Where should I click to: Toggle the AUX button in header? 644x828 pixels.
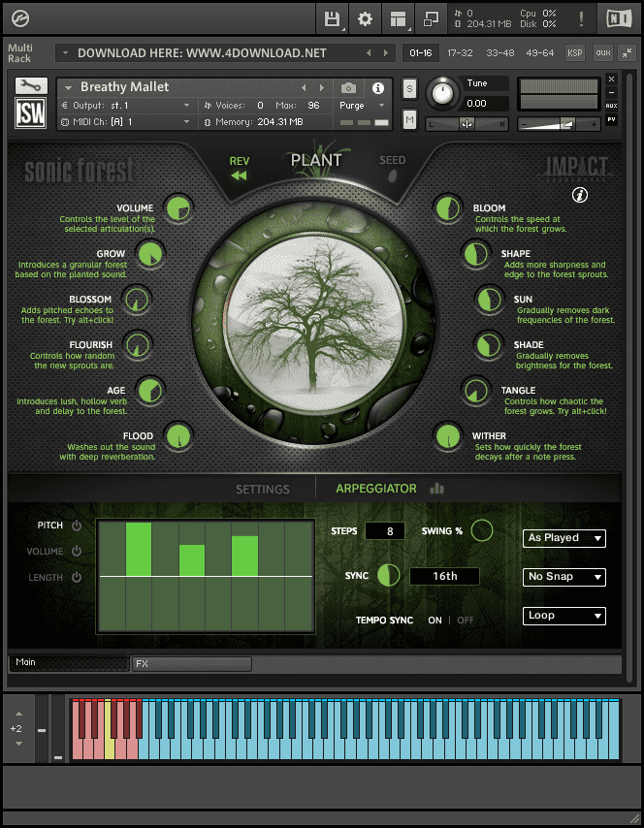(611, 106)
